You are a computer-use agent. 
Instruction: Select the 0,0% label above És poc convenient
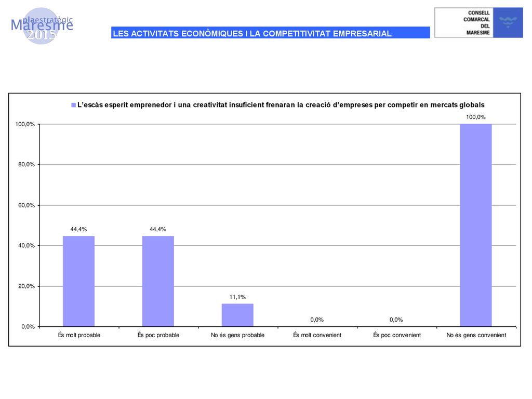click(x=396, y=320)
